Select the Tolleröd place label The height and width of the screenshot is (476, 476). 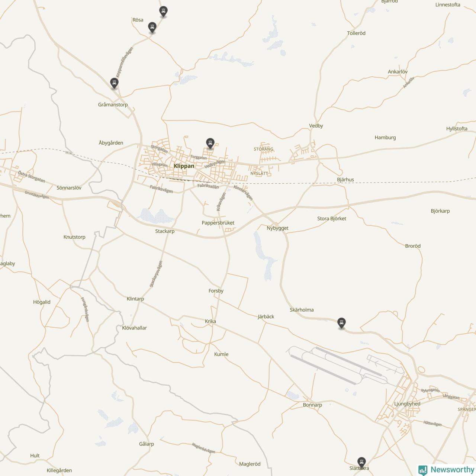pyautogui.click(x=356, y=33)
